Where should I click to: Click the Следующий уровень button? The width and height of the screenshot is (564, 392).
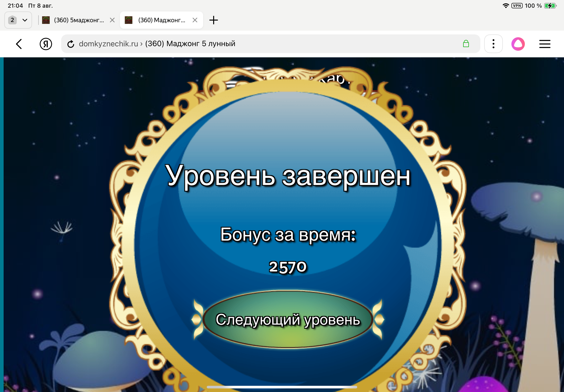click(x=288, y=320)
